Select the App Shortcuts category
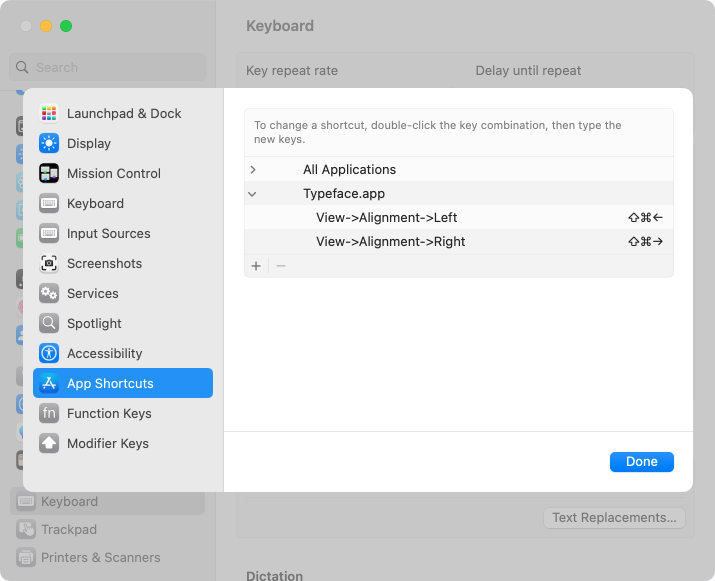This screenshot has width=715, height=581. pos(123,383)
